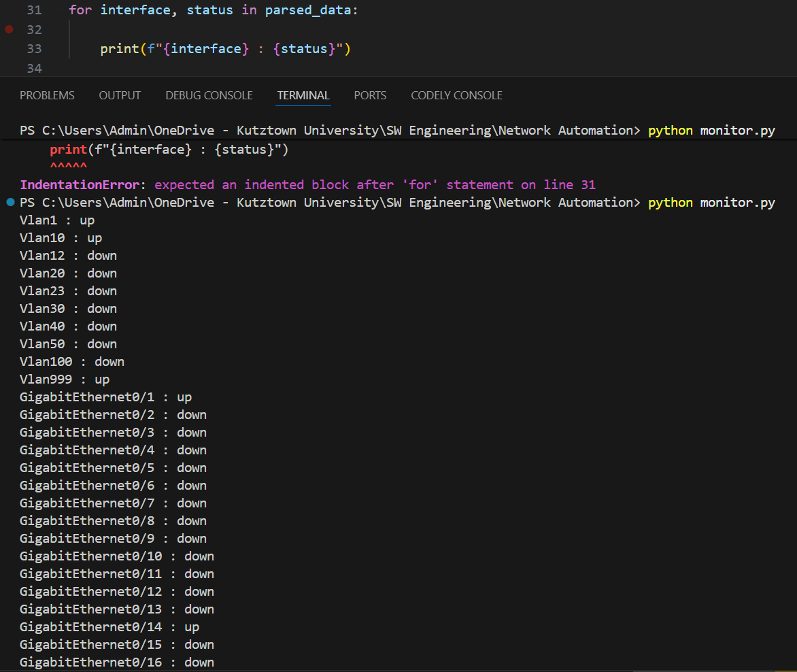Click the active TERMINAL tab
The height and width of the screenshot is (672, 797).
click(x=303, y=95)
